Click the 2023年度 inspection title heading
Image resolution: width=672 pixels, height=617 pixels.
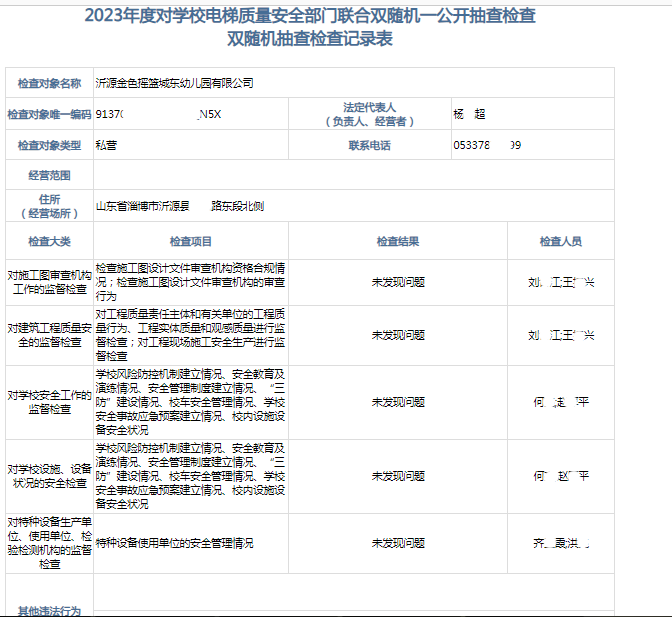[x=309, y=15]
